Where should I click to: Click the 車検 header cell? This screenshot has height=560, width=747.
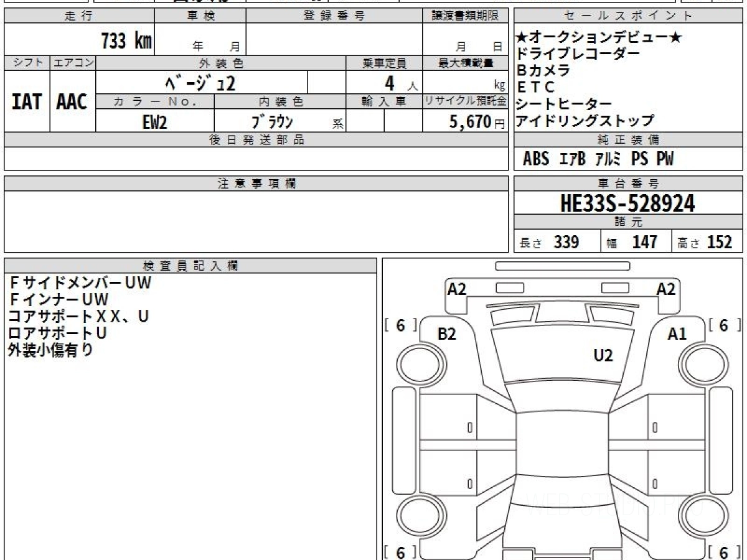200,17
